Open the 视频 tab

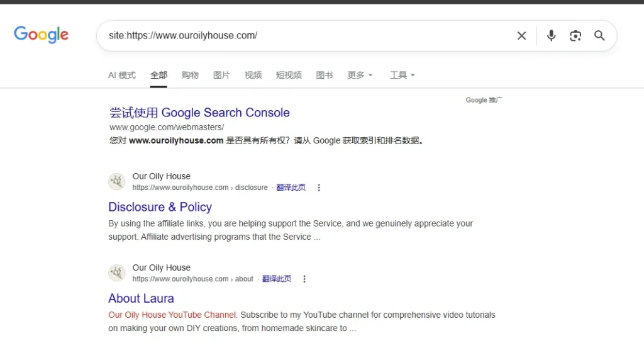tap(253, 75)
